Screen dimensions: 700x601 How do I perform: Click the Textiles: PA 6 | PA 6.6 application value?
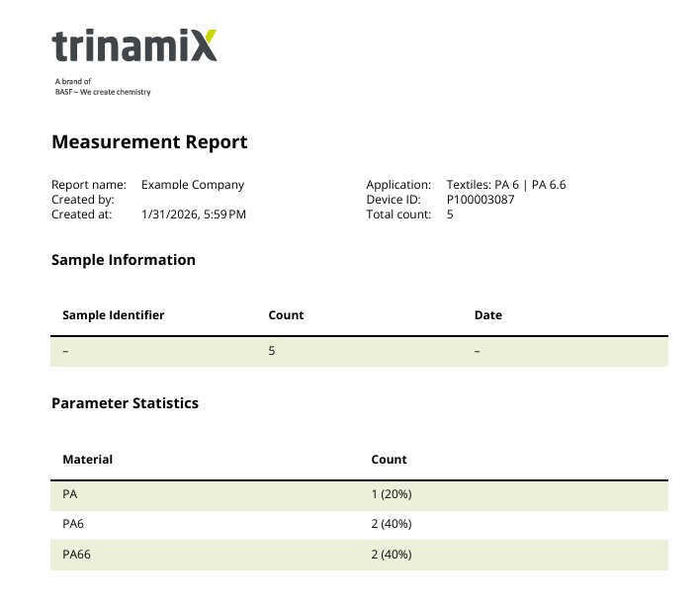pos(505,185)
